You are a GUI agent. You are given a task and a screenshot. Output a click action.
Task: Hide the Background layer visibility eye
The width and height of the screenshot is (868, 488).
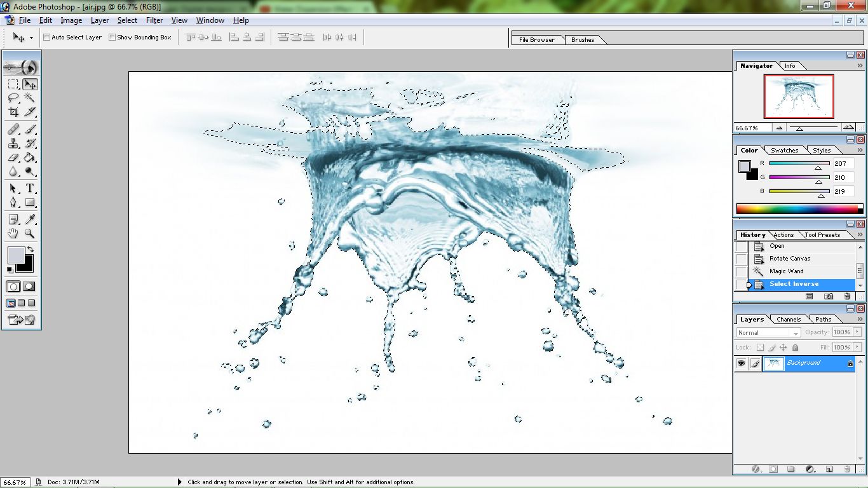click(x=741, y=363)
